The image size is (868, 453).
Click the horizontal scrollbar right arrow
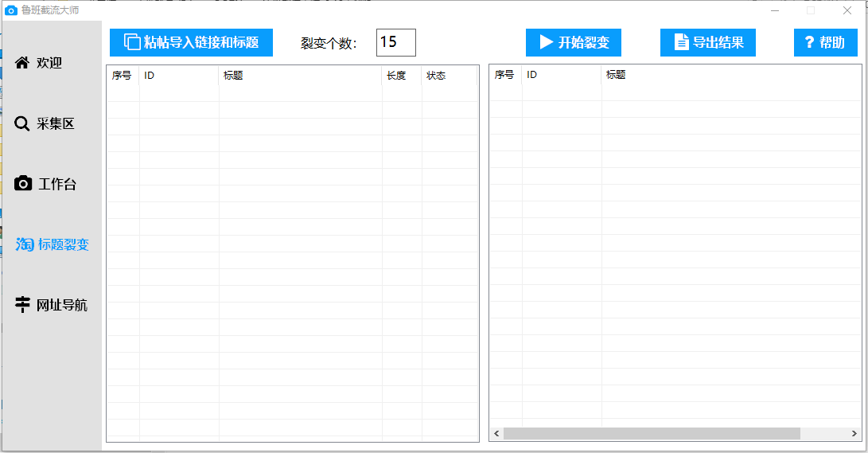click(854, 433)
